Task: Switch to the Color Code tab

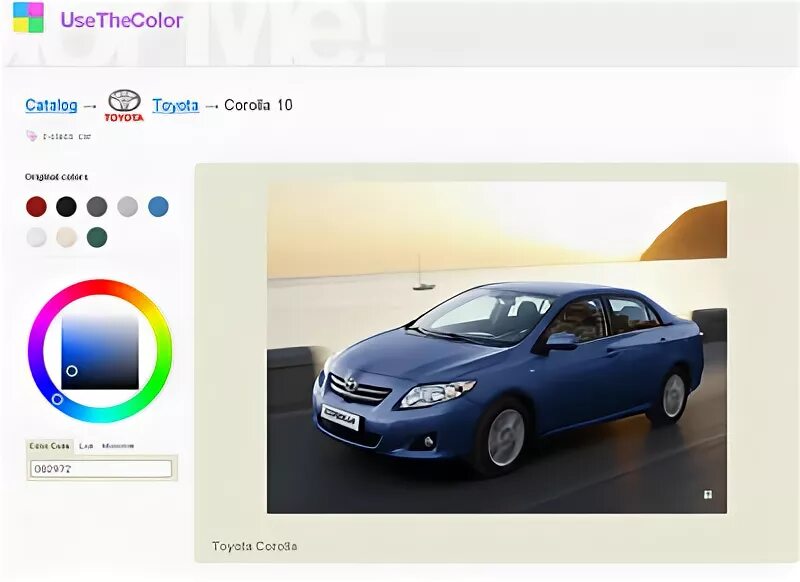Action: [x=49, y=446]
